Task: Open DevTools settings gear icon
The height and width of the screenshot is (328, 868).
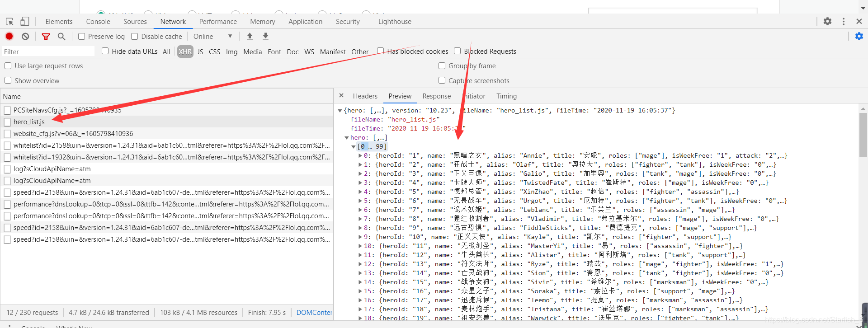Action: tap(827, 21)
